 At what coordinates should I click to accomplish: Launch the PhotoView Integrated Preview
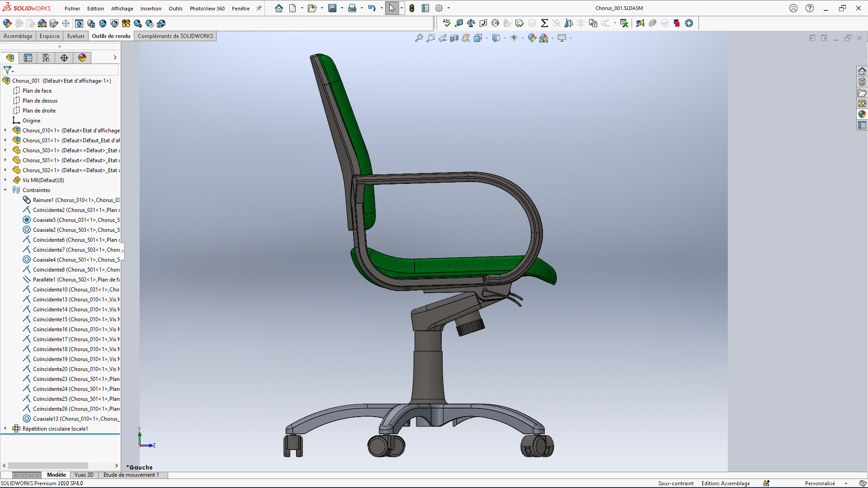[79, 23]
